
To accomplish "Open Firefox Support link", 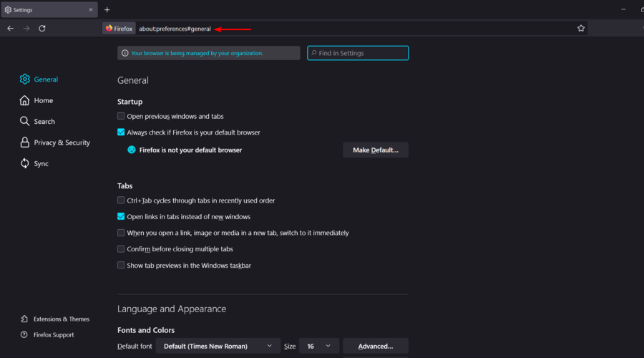I will tap(54, 334).
